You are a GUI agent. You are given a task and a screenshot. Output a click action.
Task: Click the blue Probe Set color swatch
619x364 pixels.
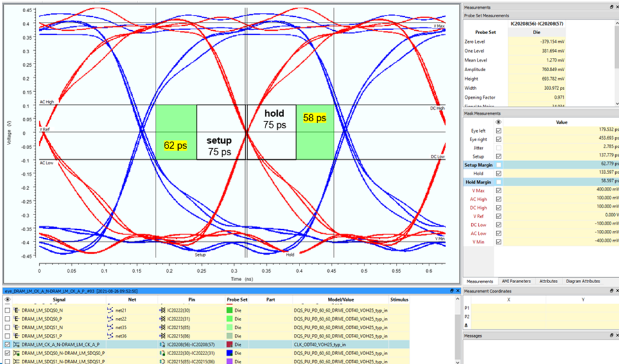click(231, 352)
